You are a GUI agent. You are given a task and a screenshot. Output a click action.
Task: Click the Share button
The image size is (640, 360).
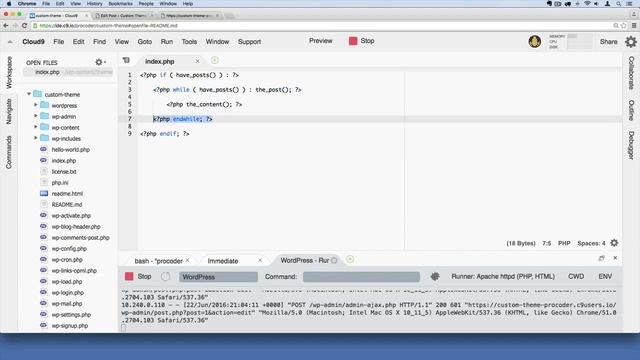tap(608, 42)
